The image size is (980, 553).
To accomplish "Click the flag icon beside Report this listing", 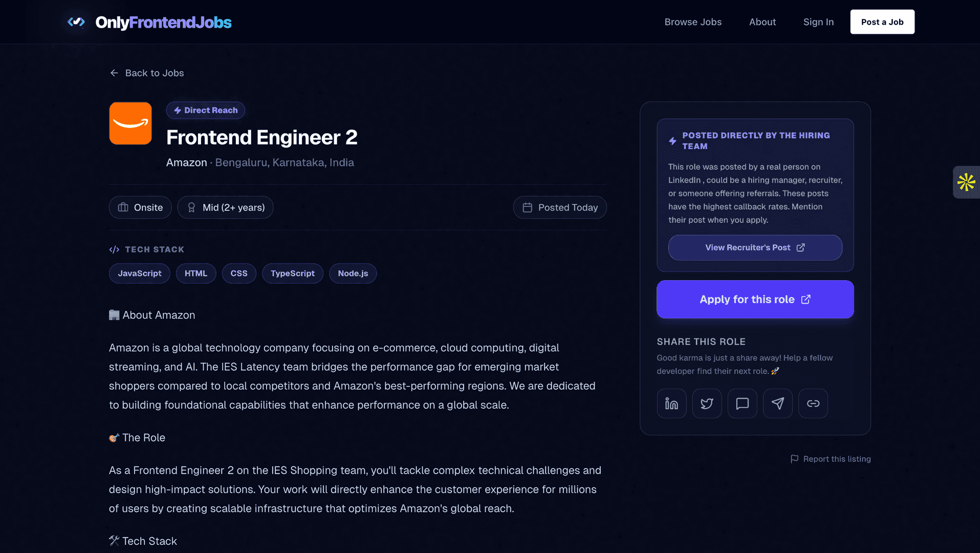I will tap(795, 459).
